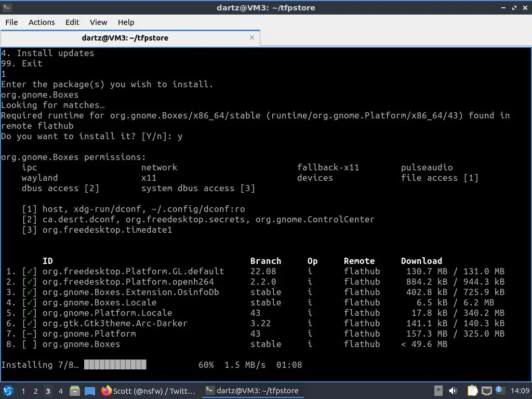532x399 pixels.
Task: Open the file manager from taskbar
Action: coord(75,391)
